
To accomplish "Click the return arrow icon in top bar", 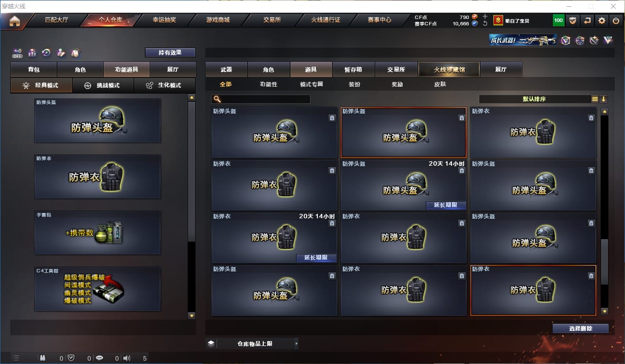I will [x=587, y=20].
